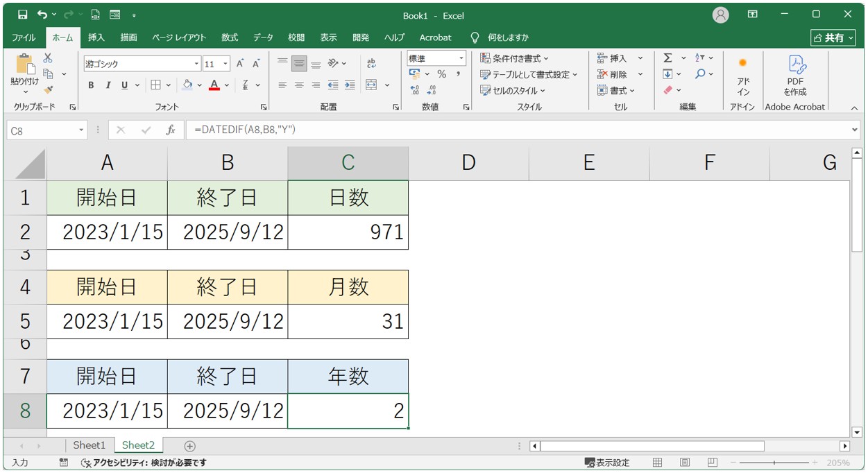Image resolution: width=868 pixels, height=473 pixels.
Task: Click the Clear eraser icon
Action: pyautogui.click(x=667, y=90)
